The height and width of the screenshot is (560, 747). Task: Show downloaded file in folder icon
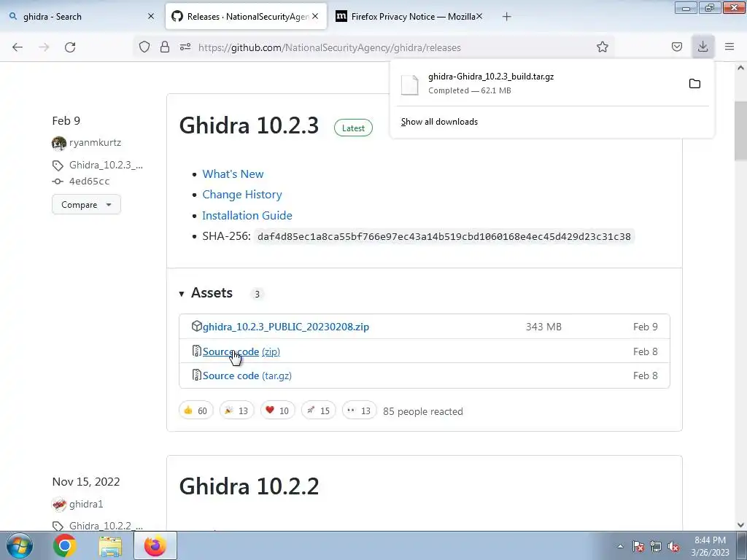pos(694,84)
